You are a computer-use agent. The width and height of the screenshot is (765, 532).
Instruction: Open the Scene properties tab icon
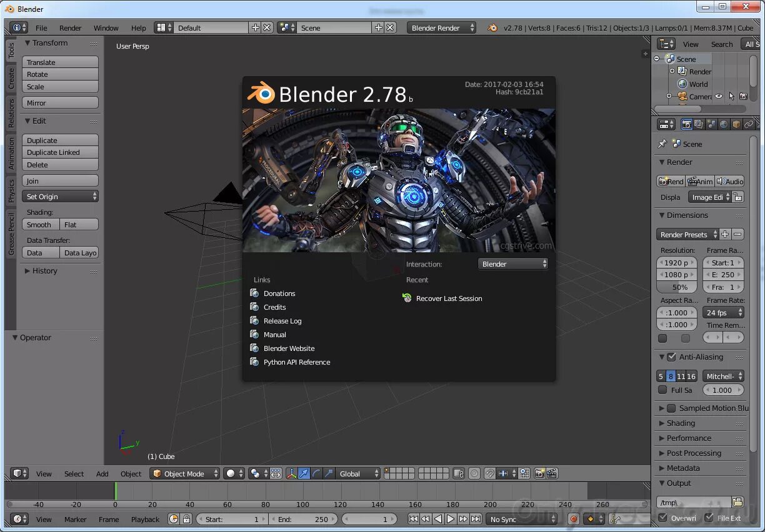[711, 124]
